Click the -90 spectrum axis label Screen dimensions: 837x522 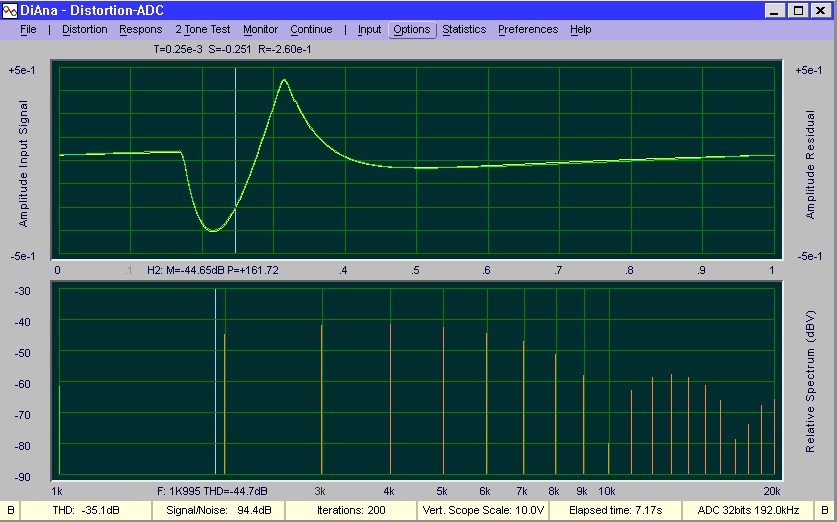(x=21, y=477)
